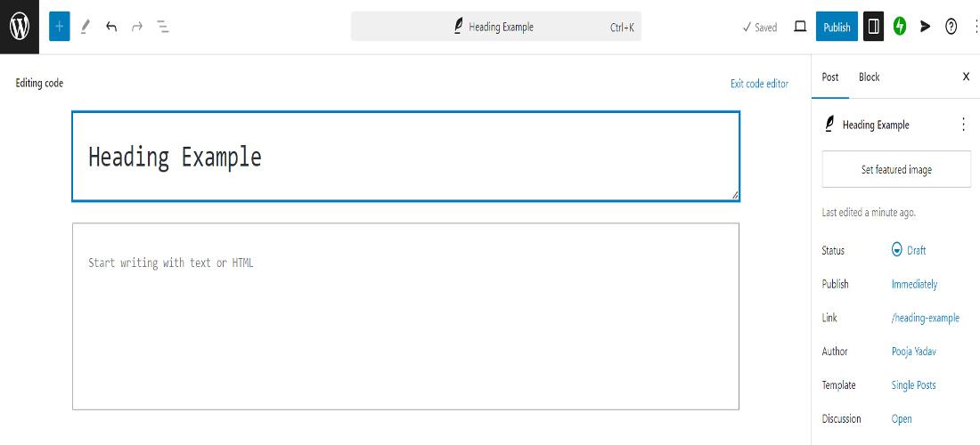Click the Start writing with text or HTML area
This screenshot has width=980, height=445.
click(x=405, y=317)
